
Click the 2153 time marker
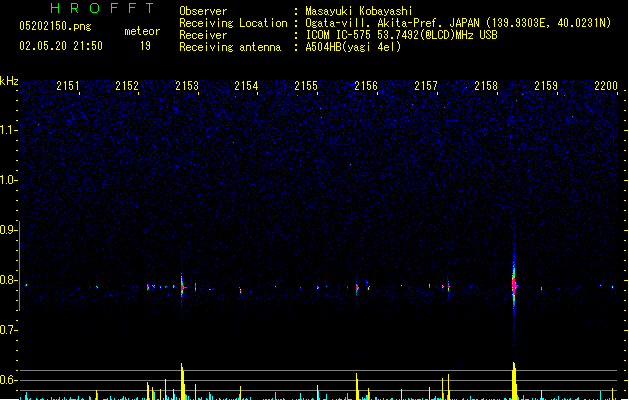(187, 86)
